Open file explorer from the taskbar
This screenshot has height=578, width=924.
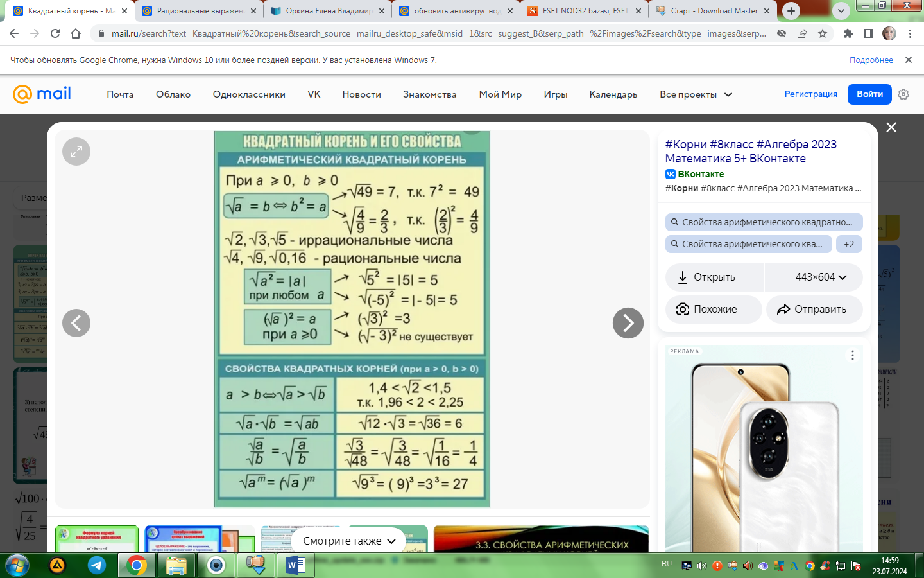tap(176, 565)
